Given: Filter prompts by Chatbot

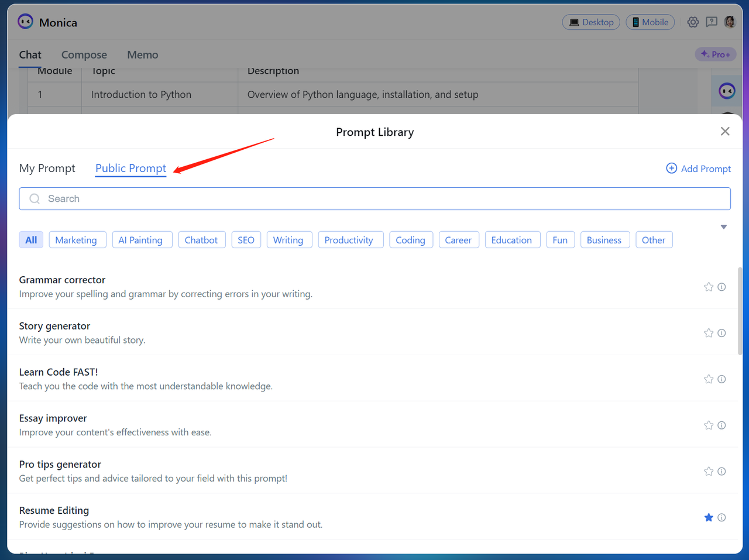Looking at the screenshot, I should pos(201,240).
